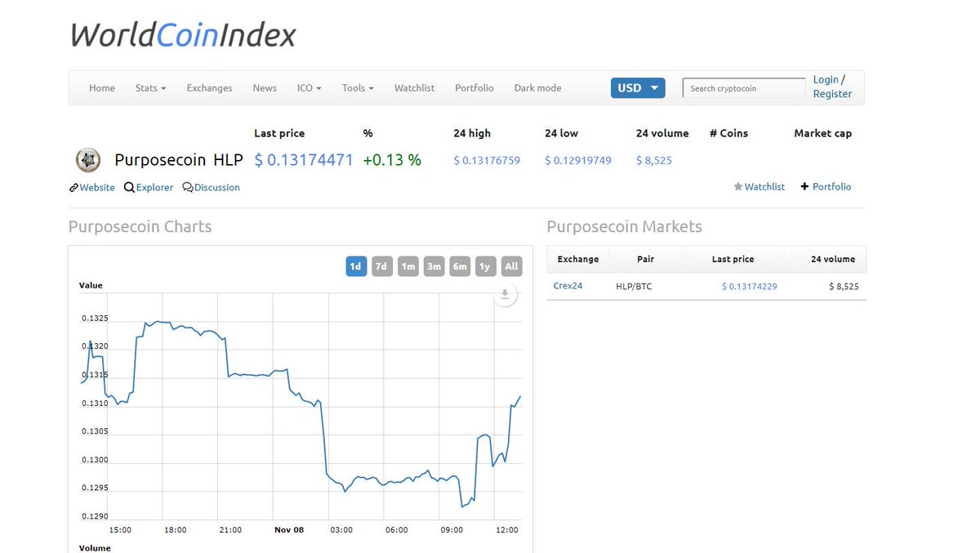Click the Website chain-link icon
This screenshot has height=553, width=980.
tap(73, 188)
